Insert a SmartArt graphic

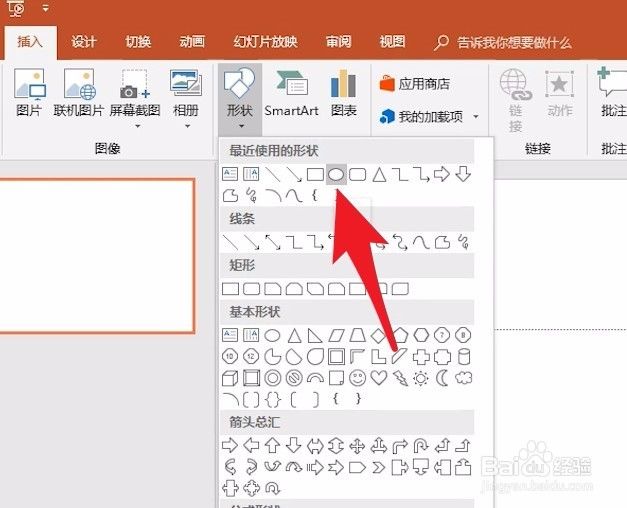click(292, 93)
